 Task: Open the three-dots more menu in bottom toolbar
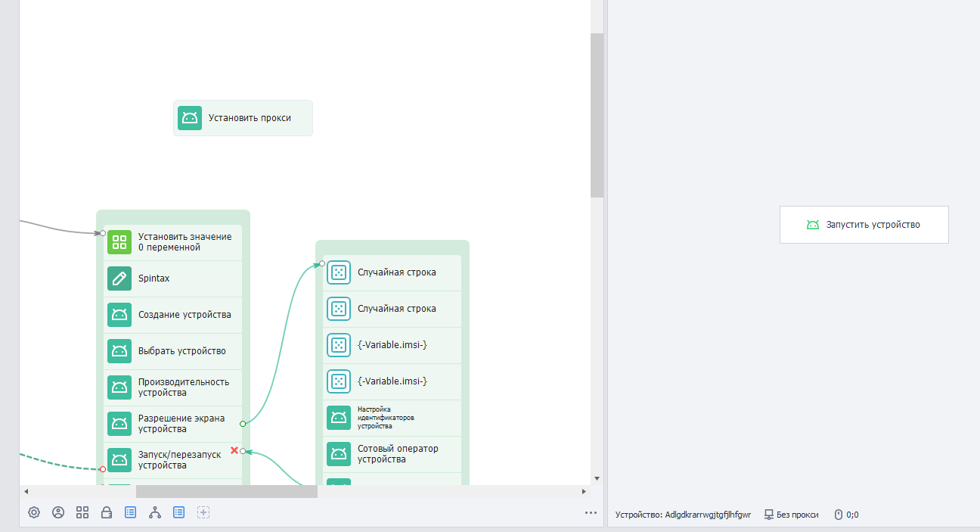click(x=591, y=513)
